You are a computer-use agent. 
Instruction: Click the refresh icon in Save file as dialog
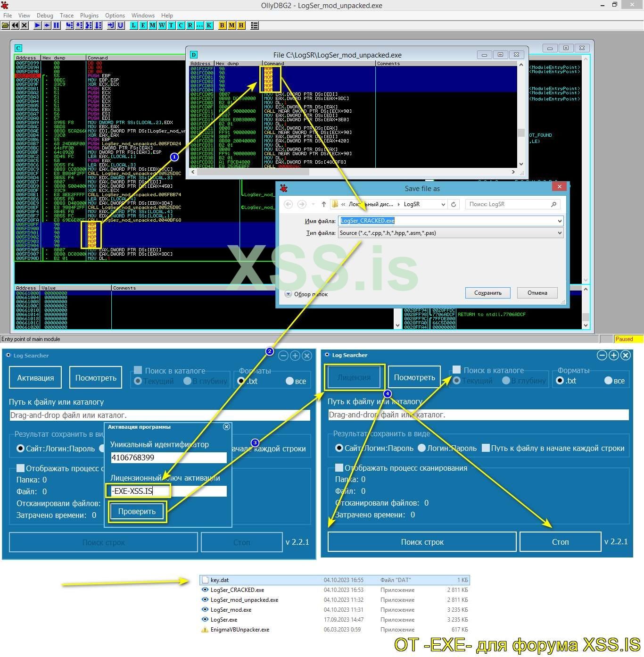pyautogui.click(x=454, y=204)
